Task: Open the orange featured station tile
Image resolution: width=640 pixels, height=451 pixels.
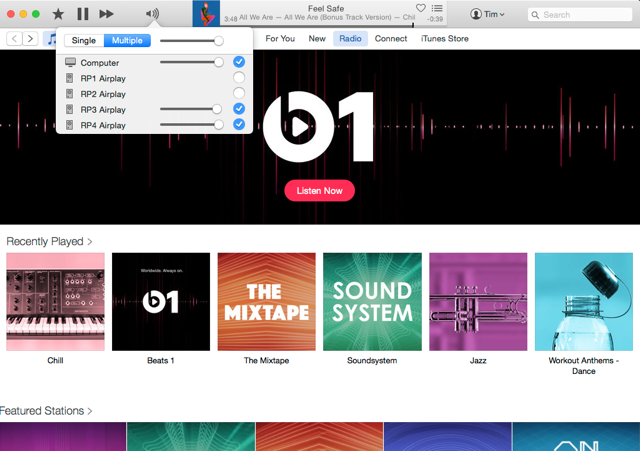Action: click(320, 437)
